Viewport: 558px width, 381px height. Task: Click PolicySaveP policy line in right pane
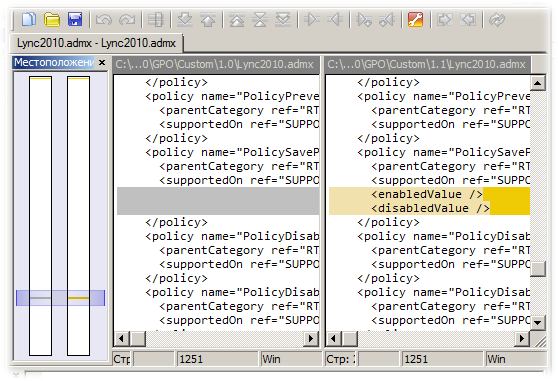(443, 152)
